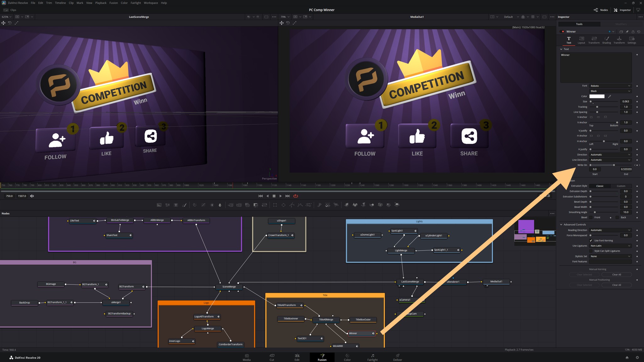Open the Font family dropdown showing Roboto
Screen dimensions: 644x362
[x=610, y=86]
